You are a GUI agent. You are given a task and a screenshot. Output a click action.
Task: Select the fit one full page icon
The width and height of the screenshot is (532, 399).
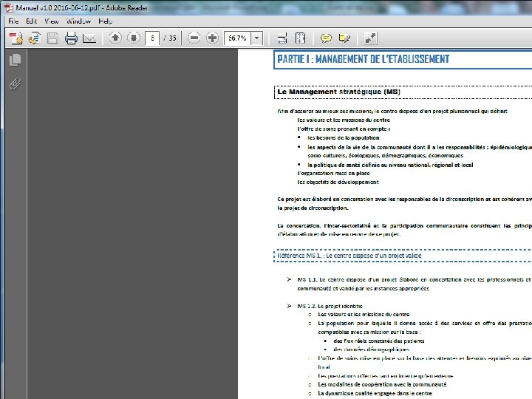click(x=301, y=38)
